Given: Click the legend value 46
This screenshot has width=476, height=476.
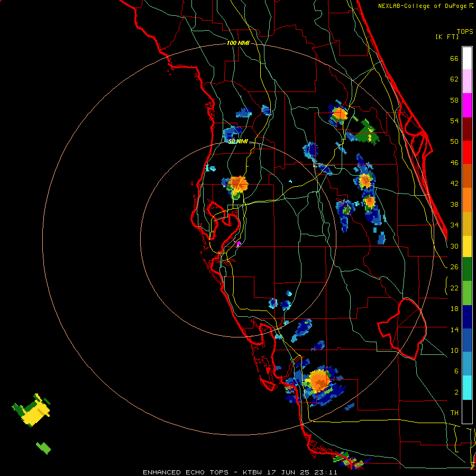Looking at the screenshot, I should 454,163.
